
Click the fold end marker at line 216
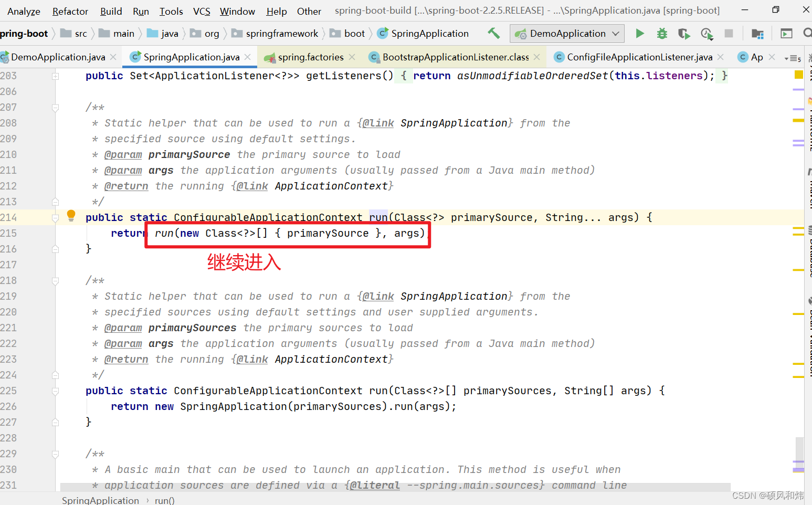pyautogui.click(x=55, y=249)
